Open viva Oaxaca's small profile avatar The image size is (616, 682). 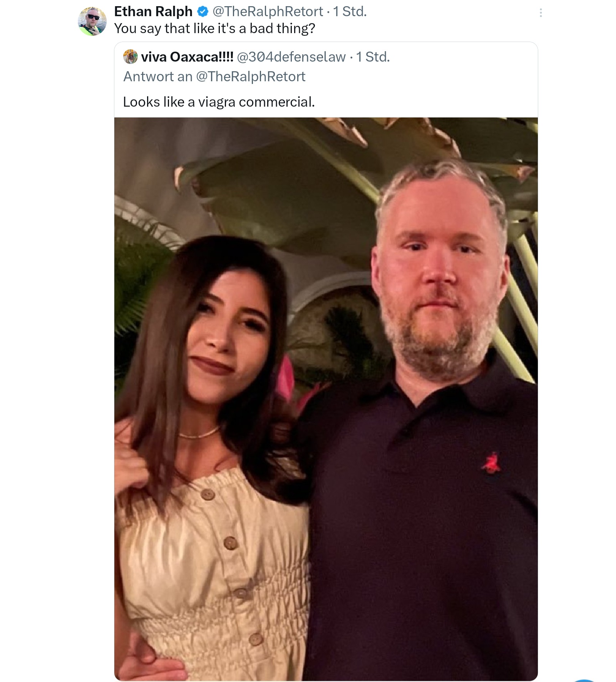tap(131, 57)
